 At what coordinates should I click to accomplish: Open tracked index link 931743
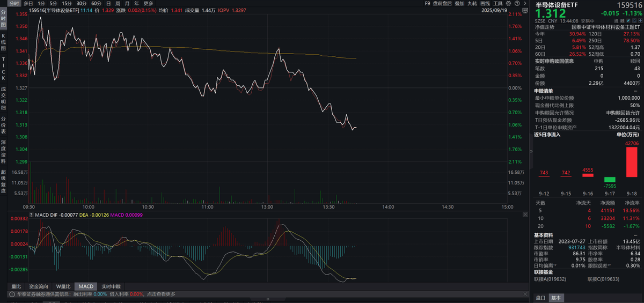pyautogui.click(x=577, y=247)
